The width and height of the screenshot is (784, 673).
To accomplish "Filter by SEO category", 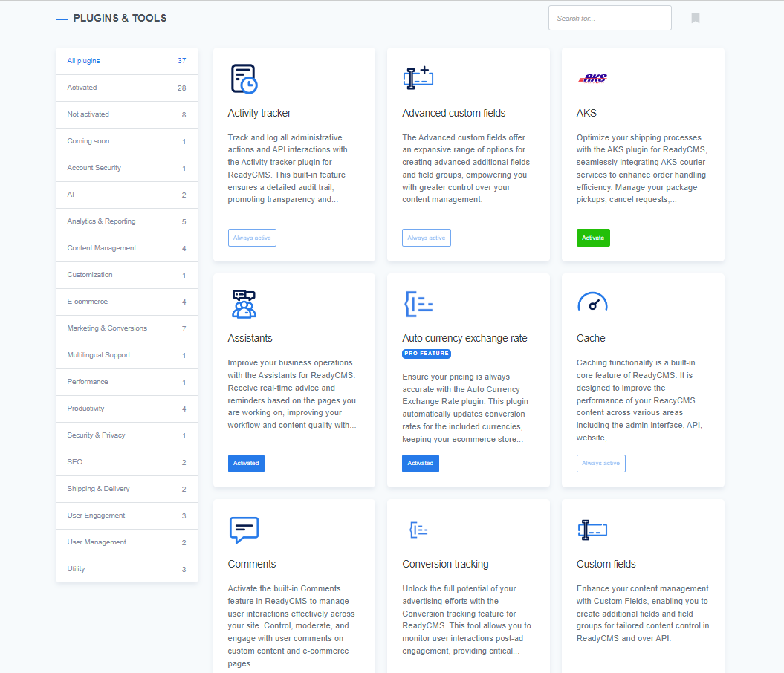I will coord(127,462).
